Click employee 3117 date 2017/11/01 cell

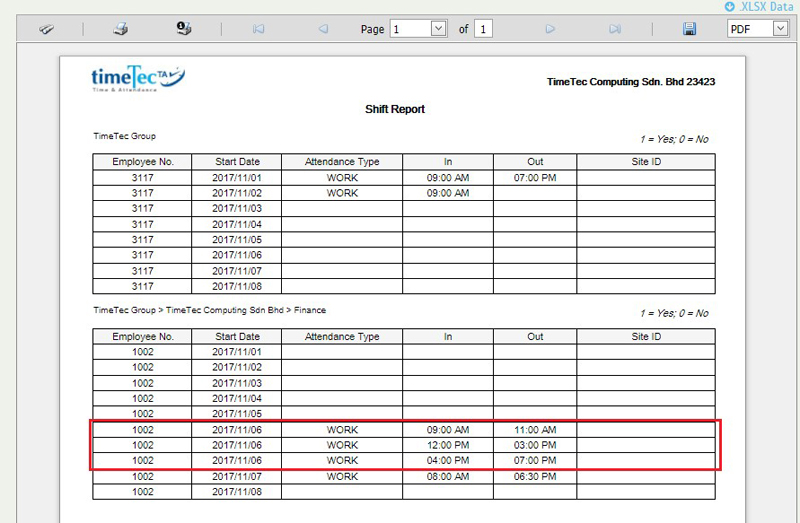pyautogui.click(x=237, y=178)
